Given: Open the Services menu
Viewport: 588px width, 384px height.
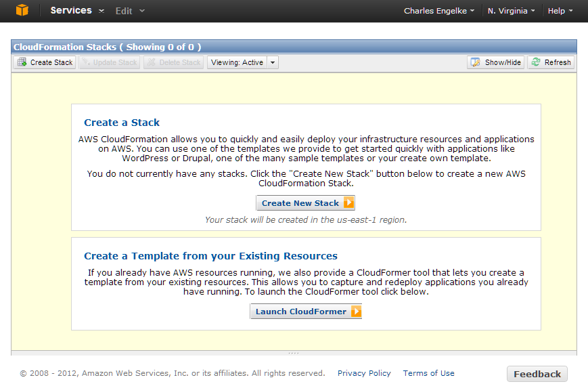Looking at the screenshot, I should coord(77,11).
